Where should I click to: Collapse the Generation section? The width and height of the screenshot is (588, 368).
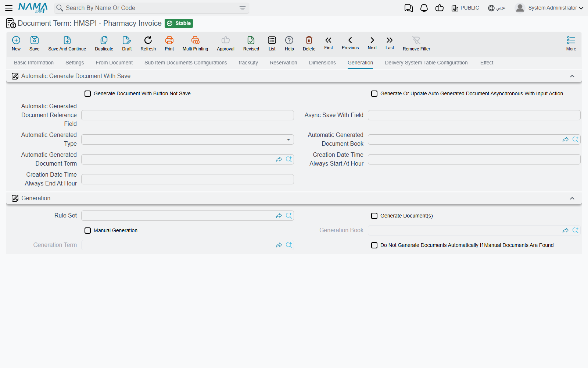572,198
